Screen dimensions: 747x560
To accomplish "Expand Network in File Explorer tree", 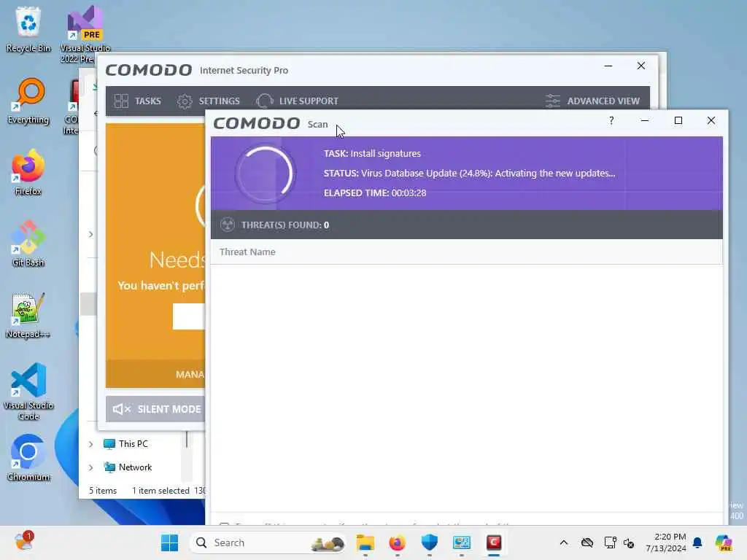I will click(x=90, y=467).
